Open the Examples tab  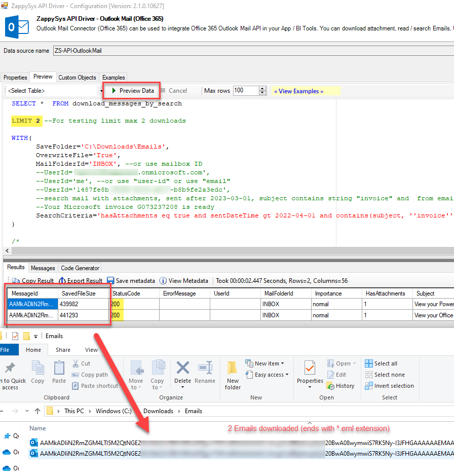coord(113,78)
